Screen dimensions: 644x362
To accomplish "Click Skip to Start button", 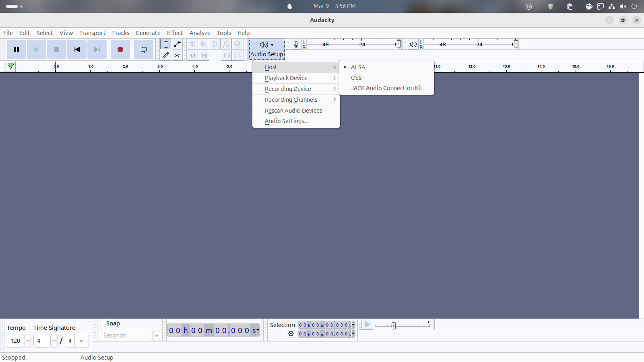I will click(76, 49).
